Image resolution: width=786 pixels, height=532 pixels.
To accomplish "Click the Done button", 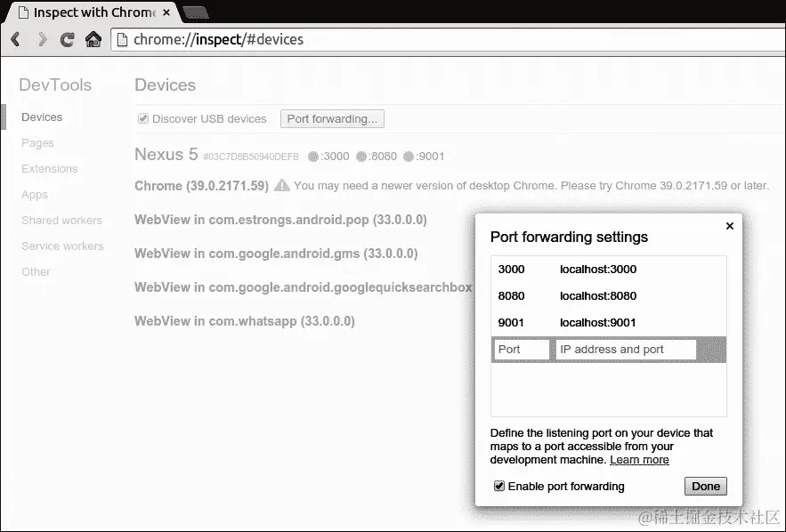I will pos(706,486).
